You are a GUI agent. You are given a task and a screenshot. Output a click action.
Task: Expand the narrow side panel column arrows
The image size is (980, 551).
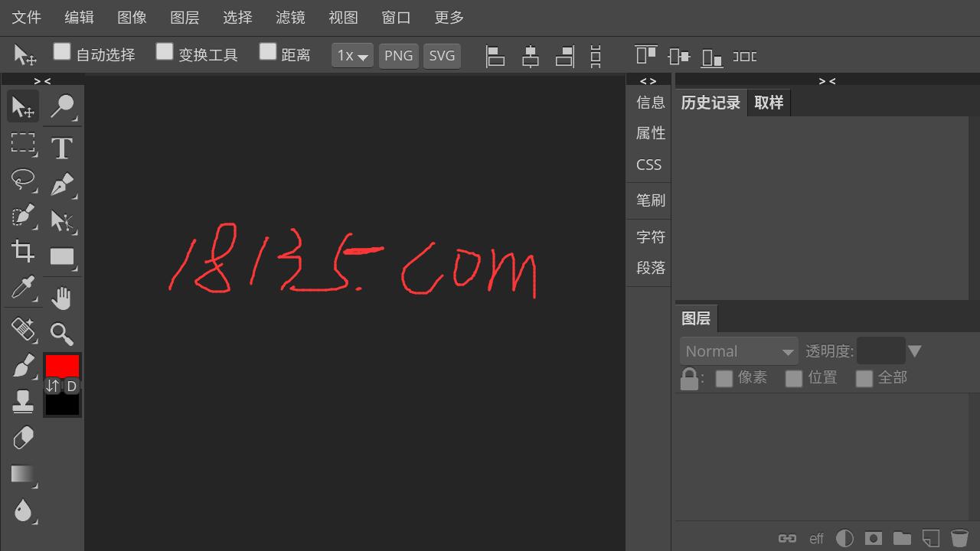[x=648, y=80]
